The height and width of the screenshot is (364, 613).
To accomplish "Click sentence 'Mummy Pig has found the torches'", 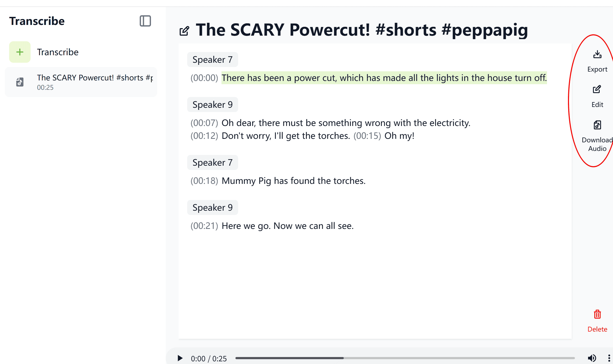I will point(293,181).
